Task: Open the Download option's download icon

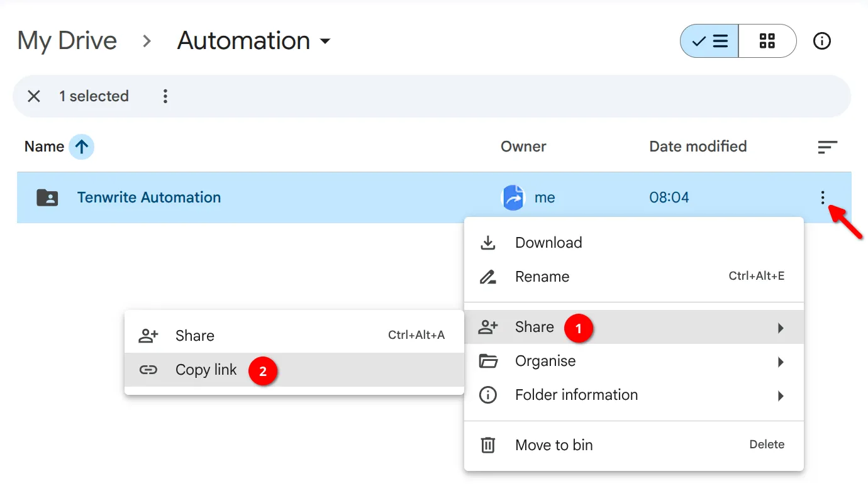Action: [x=488, y=242]
